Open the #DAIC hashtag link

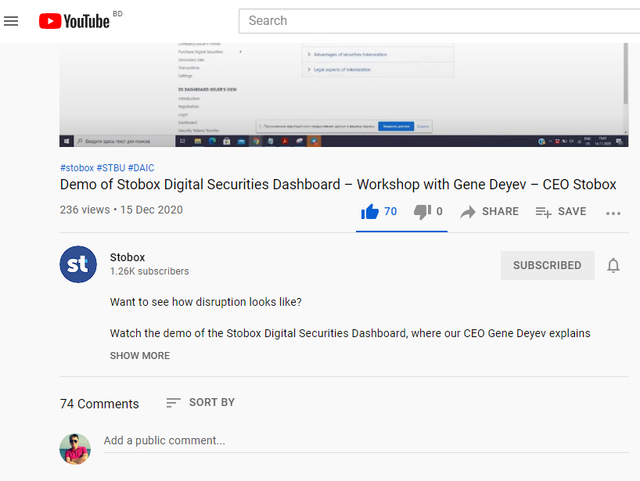click(x=141, y=168)
